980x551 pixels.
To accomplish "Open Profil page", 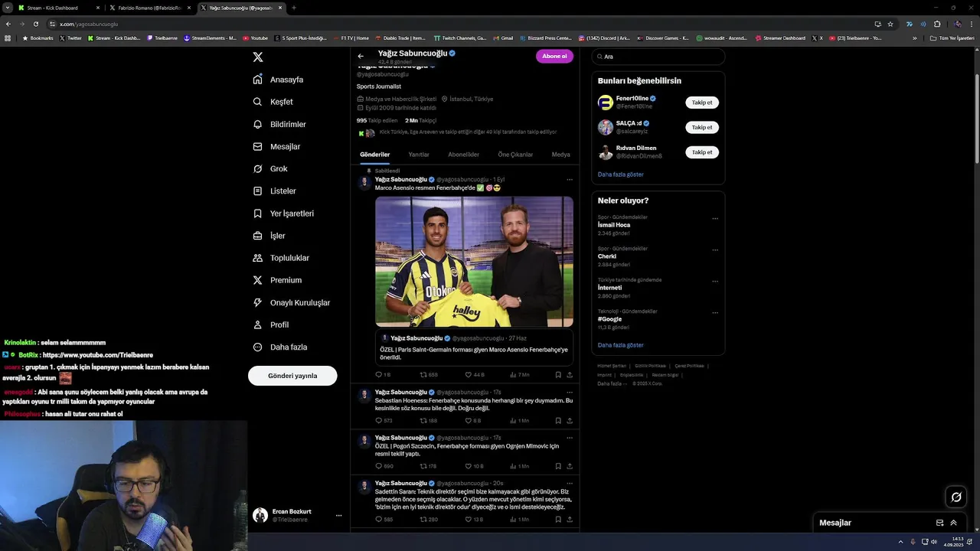I will [x=271, y=324].
